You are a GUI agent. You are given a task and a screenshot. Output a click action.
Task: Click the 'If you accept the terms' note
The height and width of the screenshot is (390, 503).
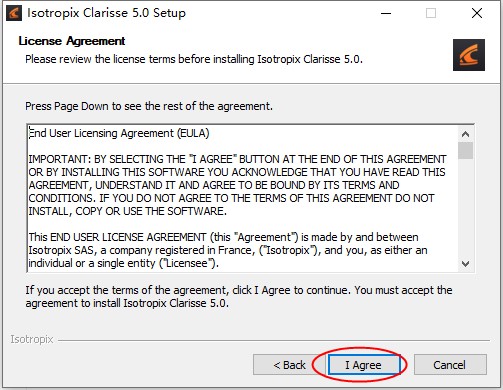click(239, 297)
